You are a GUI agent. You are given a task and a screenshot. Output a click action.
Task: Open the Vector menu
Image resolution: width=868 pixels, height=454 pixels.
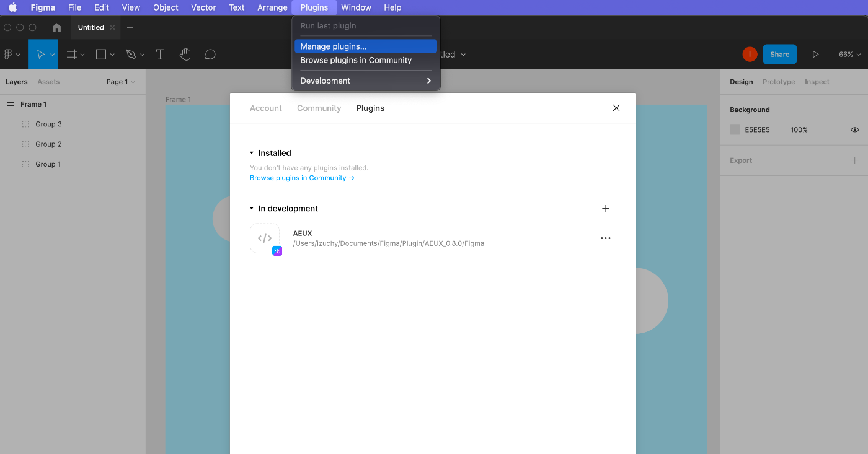pos(203,7)
